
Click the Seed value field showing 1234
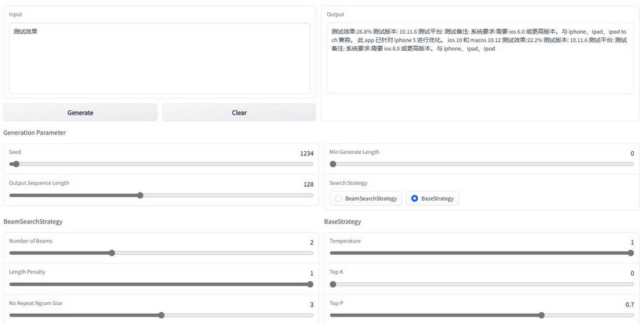[x=306, y=153]
